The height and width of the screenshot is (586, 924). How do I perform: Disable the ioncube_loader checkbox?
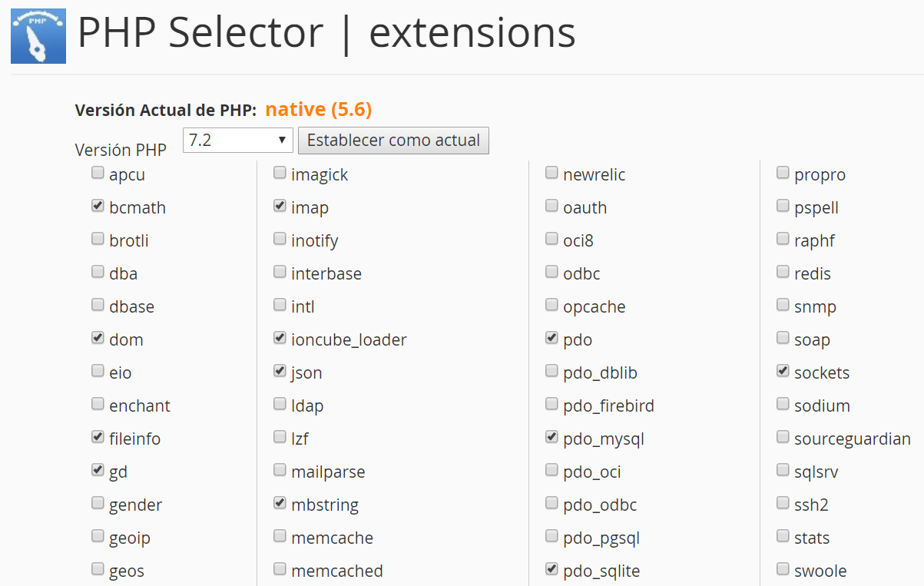click(280, 338)
